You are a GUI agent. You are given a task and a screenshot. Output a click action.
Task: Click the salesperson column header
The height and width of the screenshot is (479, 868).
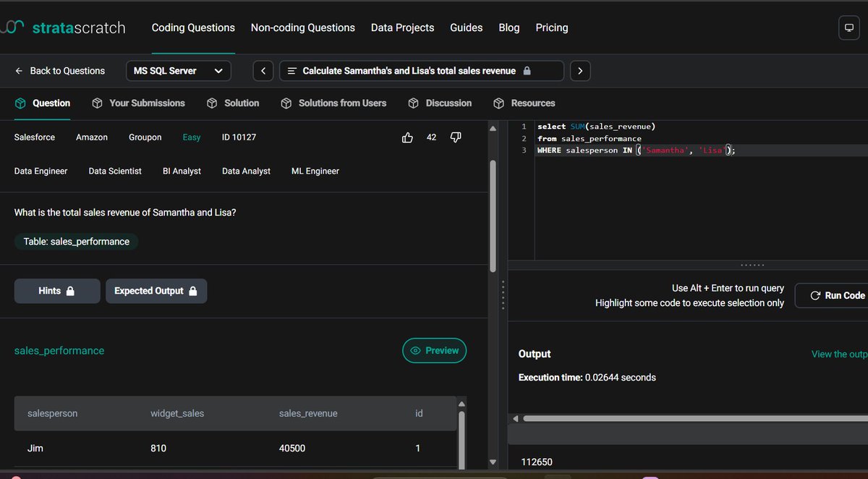(x=52, y=414)
